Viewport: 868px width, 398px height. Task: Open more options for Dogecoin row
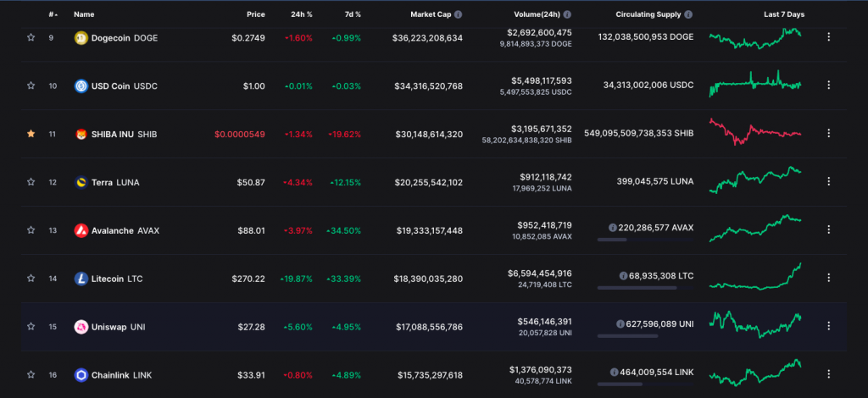point(829,37)
